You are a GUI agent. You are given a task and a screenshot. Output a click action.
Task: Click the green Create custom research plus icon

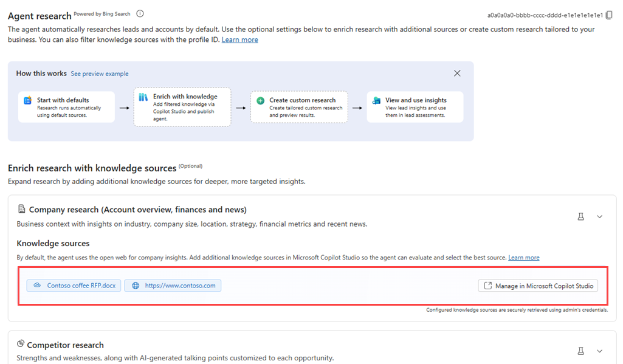pos(260,100)
